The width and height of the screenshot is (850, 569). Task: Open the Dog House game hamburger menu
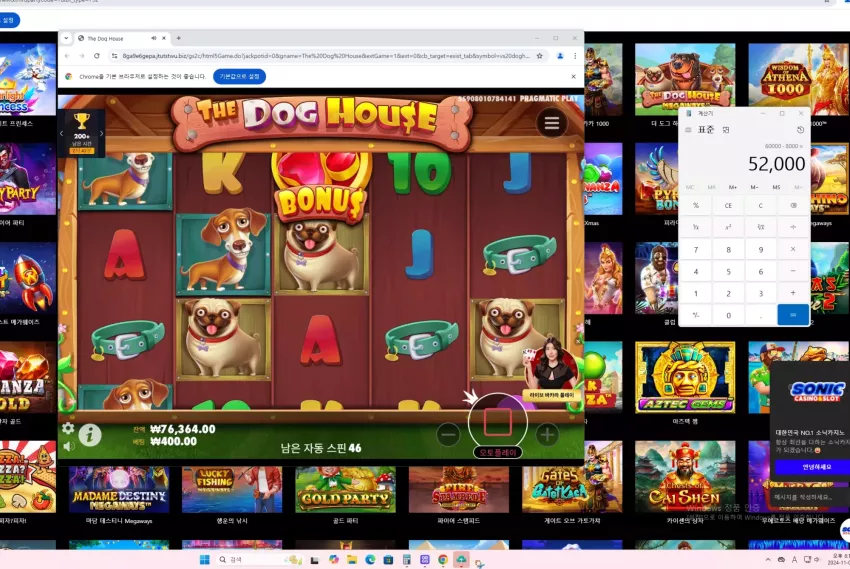pos(552,124)
